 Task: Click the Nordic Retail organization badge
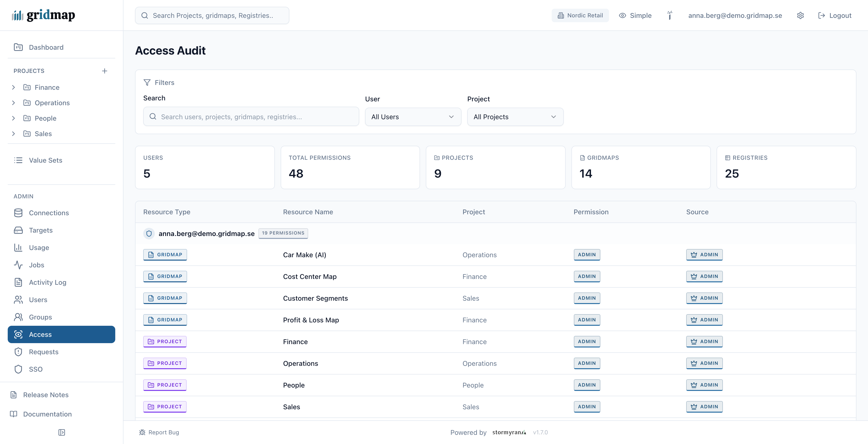(580, 15)
